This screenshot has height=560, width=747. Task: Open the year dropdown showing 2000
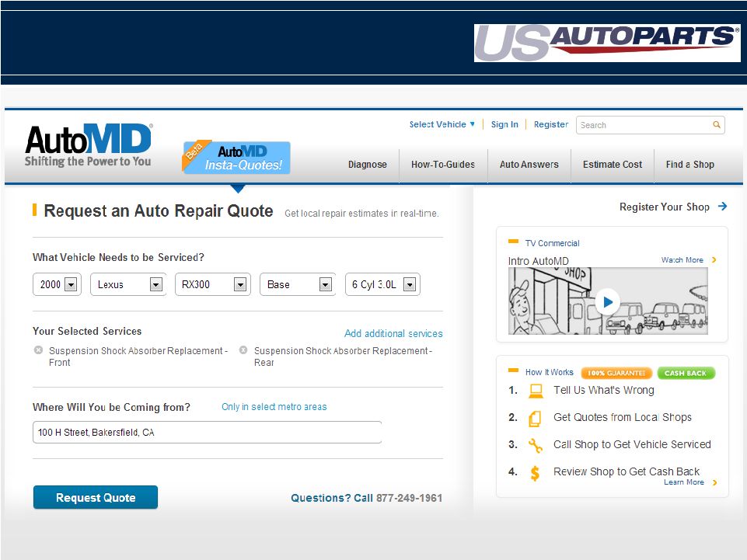[71, 285]
